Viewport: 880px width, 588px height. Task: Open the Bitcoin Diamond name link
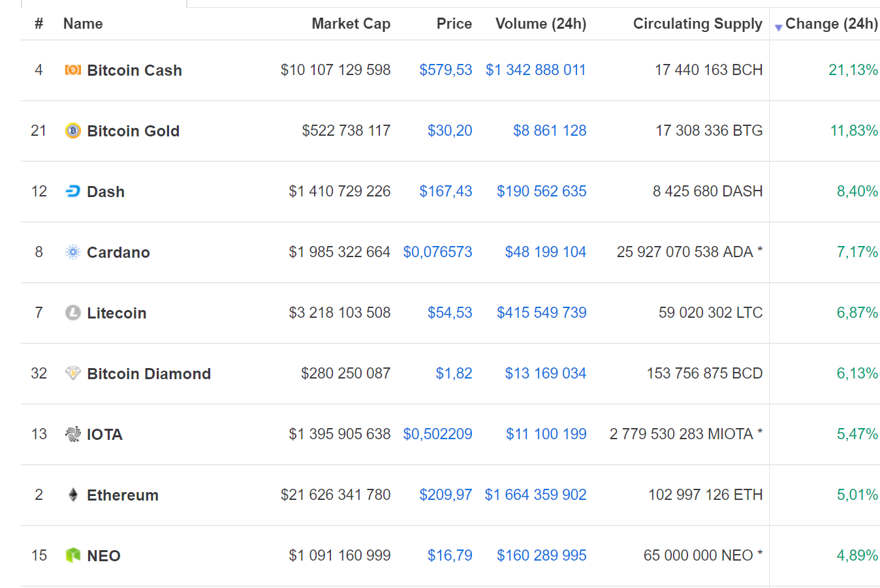[149, 373]
